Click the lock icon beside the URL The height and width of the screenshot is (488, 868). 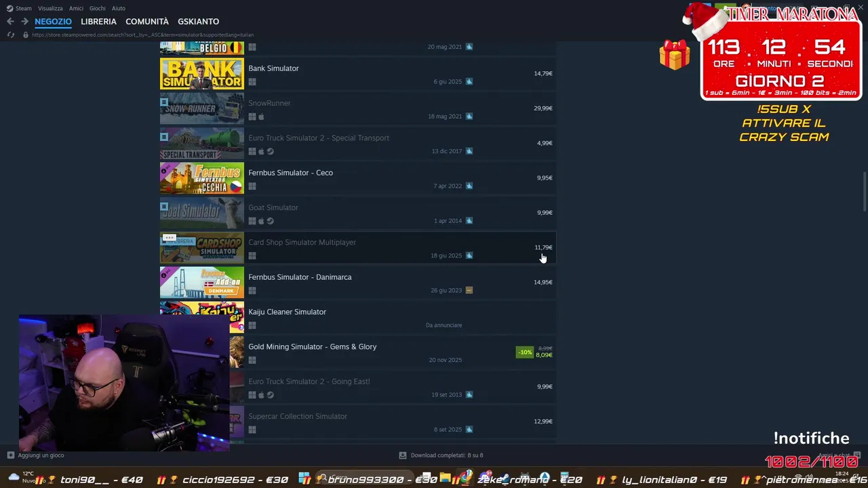(26, 35)
